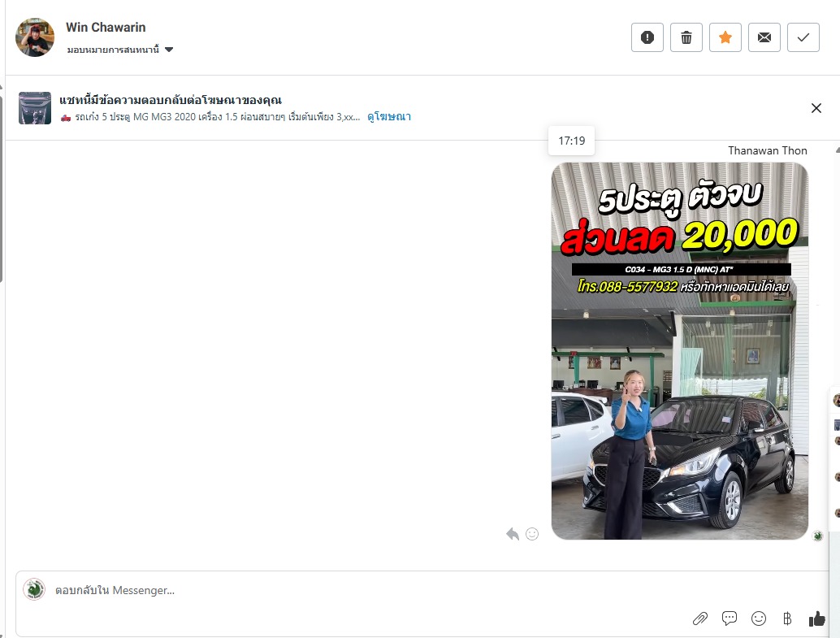Reply to the image message with arrow icon
This screenshot has width=840, height=638.
(513, 534)
